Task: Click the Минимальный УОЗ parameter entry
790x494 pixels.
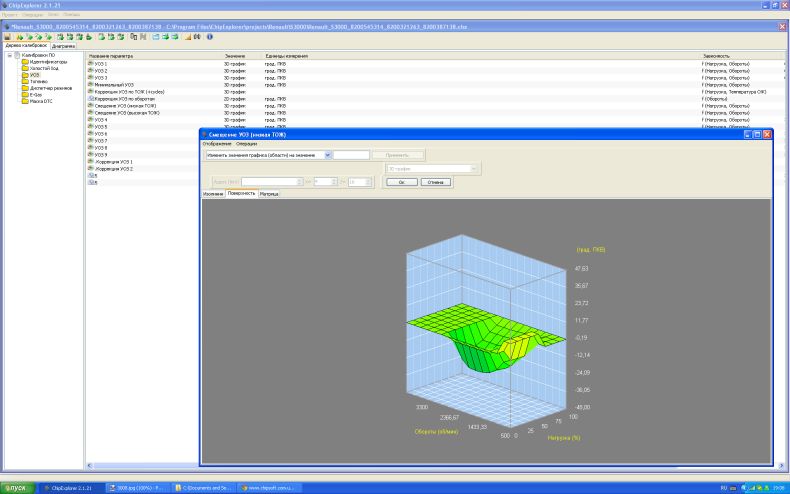Action: tap(114, 85)
